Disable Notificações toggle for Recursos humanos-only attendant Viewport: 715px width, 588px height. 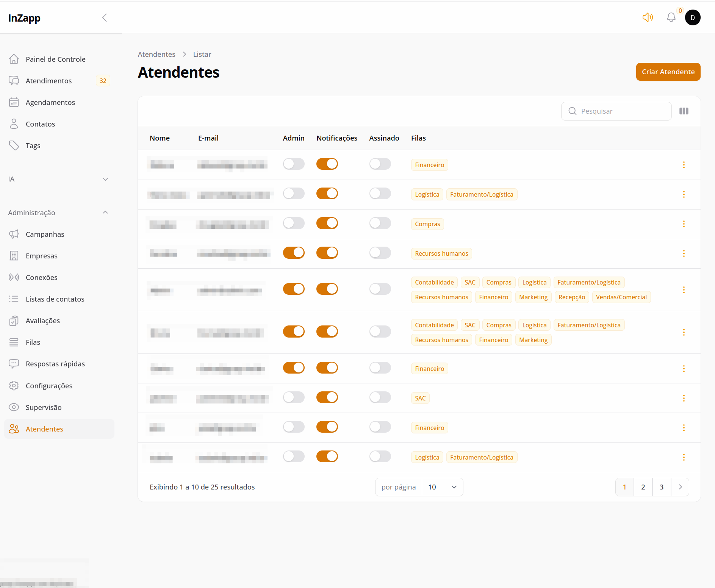click(x=327, y=253)
